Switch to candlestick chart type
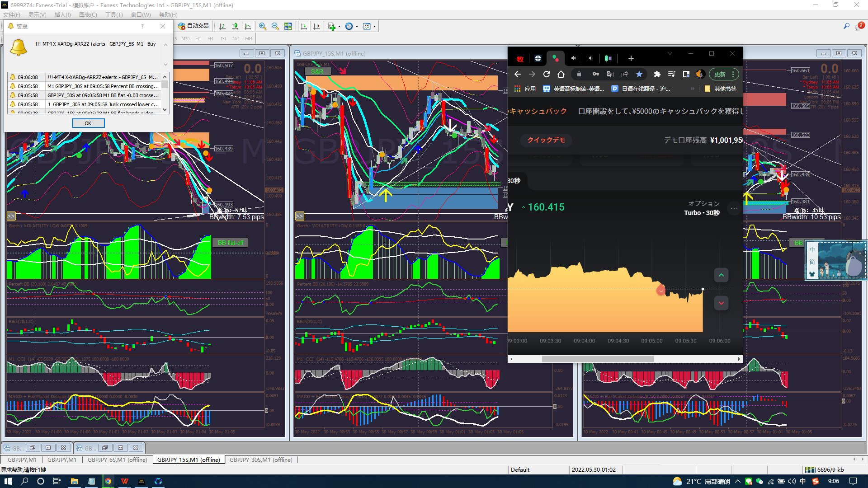Screen dimensions: 868x488 click(235, 26)
